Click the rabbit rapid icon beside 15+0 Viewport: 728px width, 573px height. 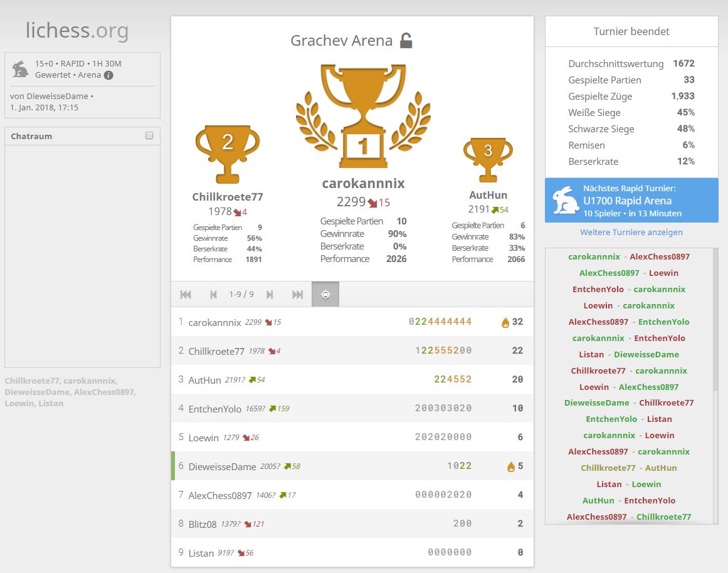[20, 69]
